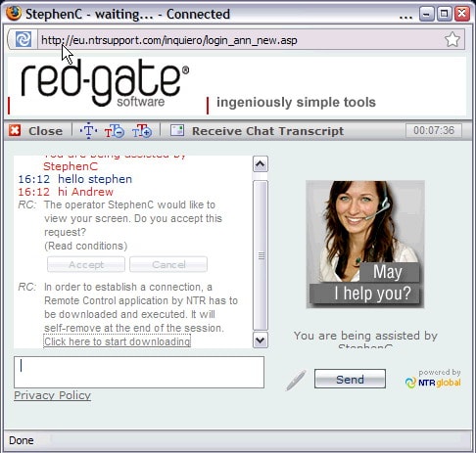Click the chat scrollbar thumb
476x453 pixels.
(261, 255)
